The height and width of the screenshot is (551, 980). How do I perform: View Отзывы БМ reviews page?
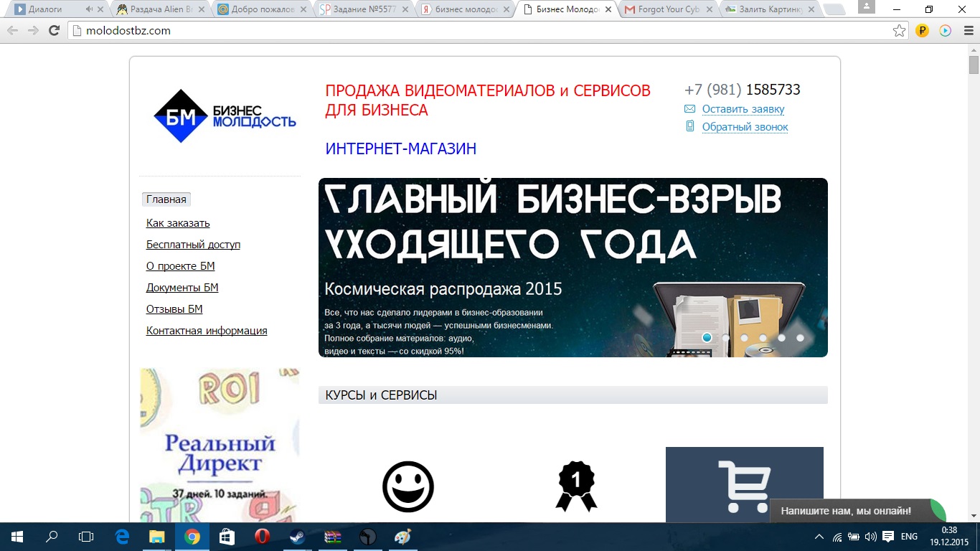point(174,309)
